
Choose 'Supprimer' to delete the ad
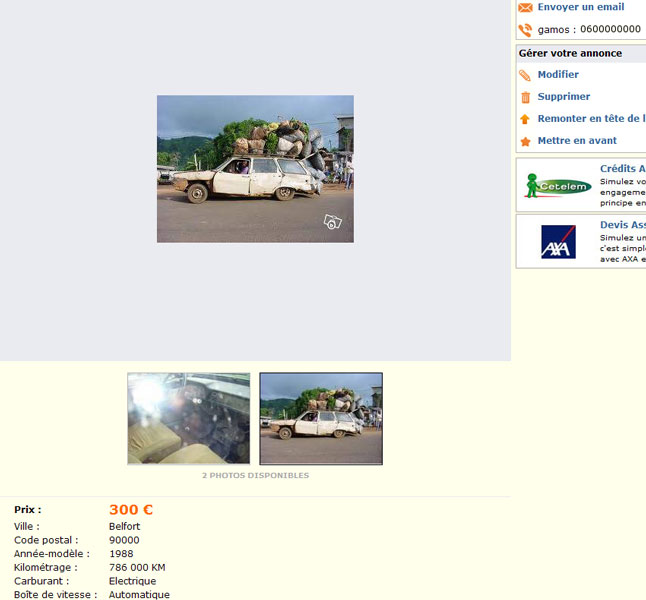point(564,97)
